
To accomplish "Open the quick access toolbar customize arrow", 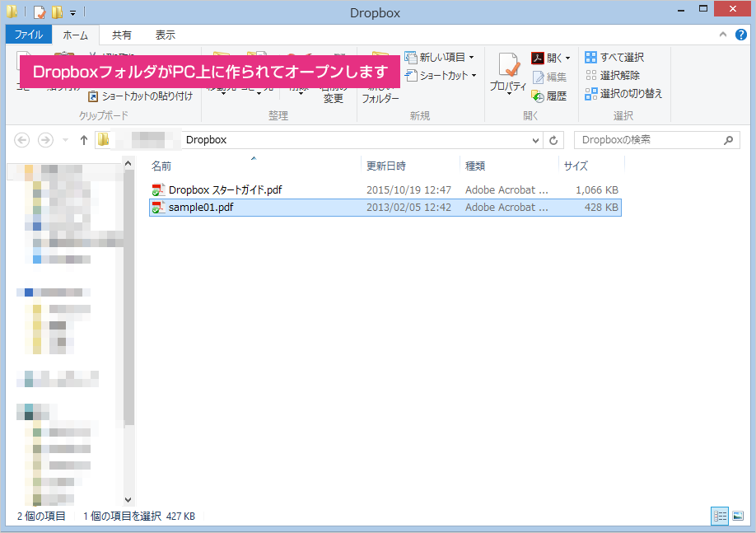I will click(72, 12).
